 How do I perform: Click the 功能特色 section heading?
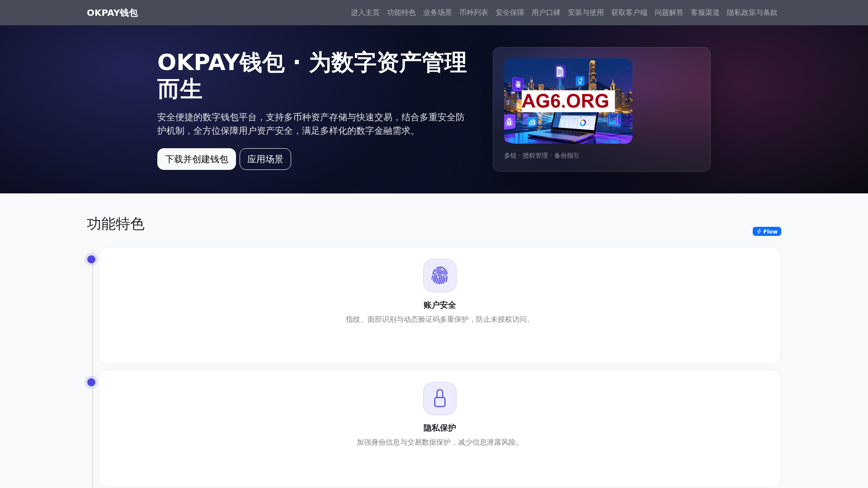click(x=116, y=224)
